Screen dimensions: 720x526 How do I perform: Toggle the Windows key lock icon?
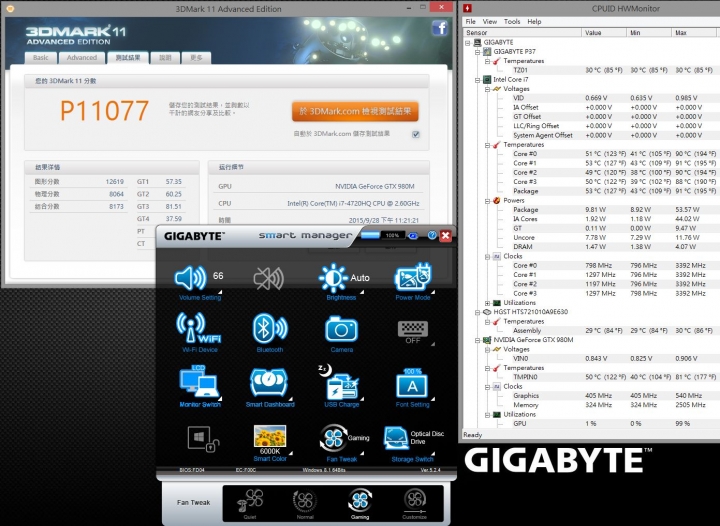202,439
